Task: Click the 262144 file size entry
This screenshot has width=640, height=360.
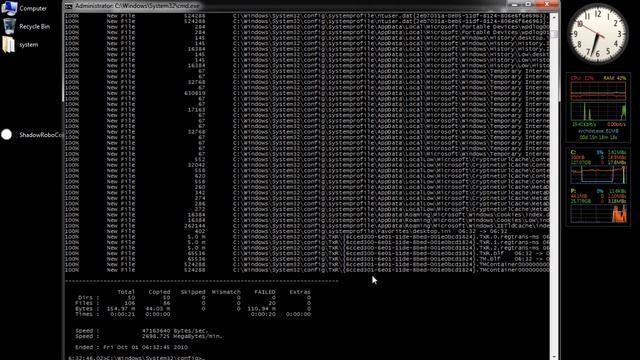Action: pos(195,226)
